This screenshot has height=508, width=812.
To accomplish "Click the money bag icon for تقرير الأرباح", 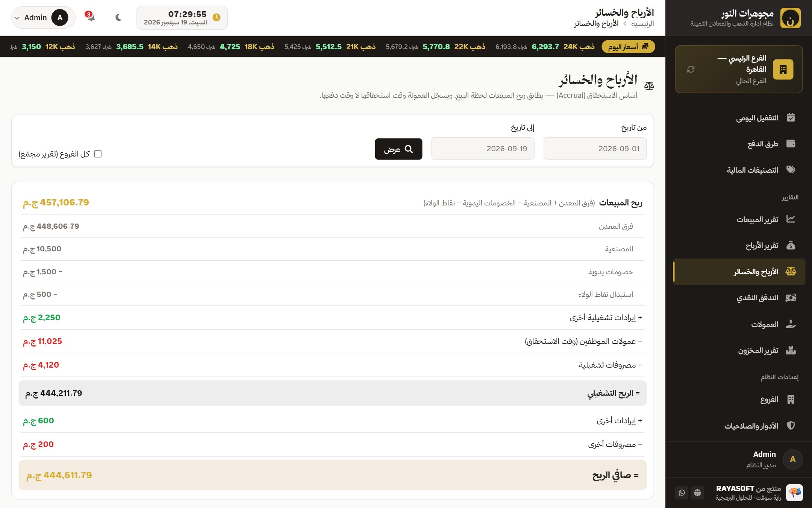I will point(791,245).
